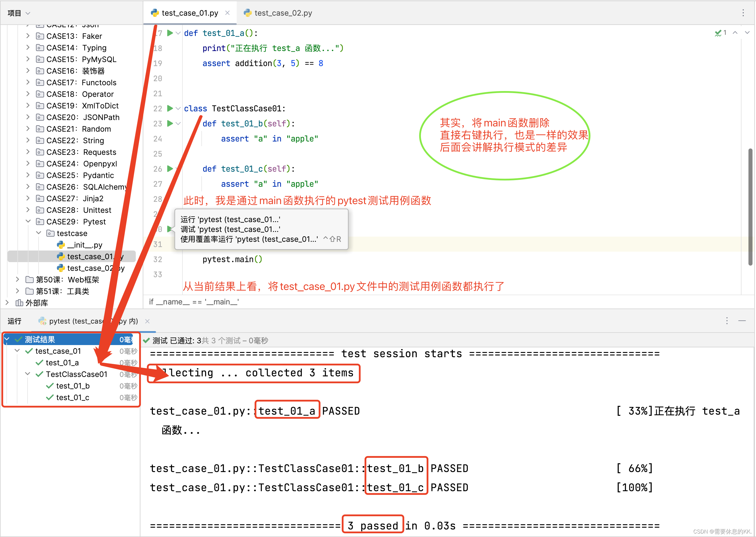
Task: Expand 第50课: Web框架 folder
Action: 17,280
